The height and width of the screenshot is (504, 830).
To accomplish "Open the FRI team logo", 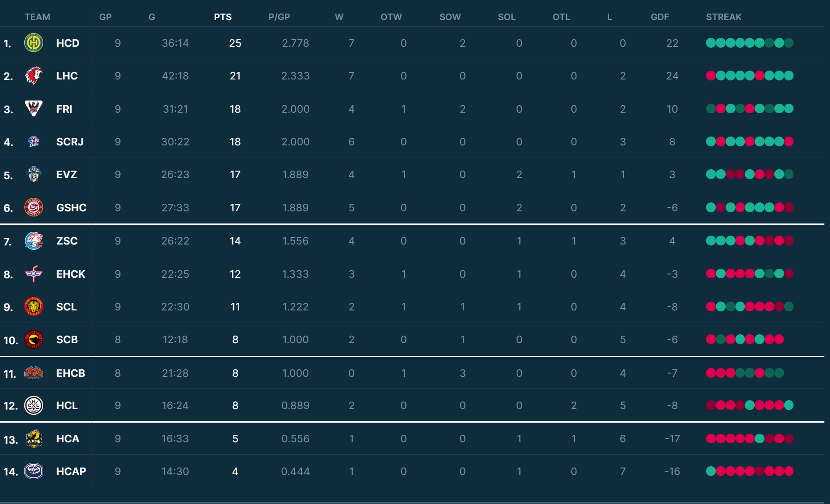I will click(34, 108).
